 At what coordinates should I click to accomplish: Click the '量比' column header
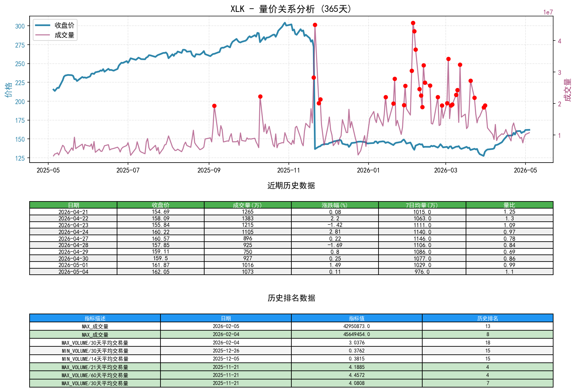point(509,205)
